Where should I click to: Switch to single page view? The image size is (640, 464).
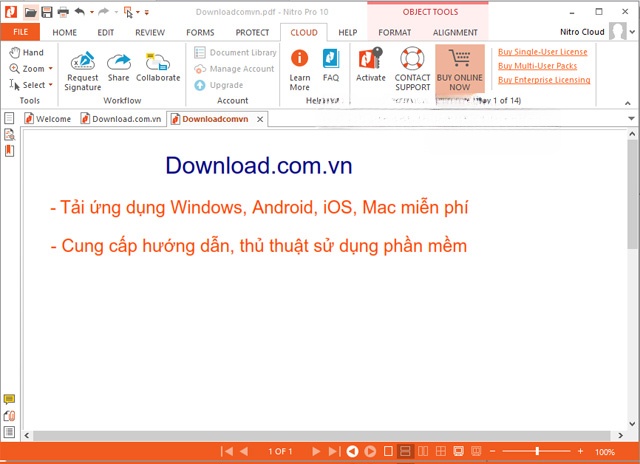point(389,451)
